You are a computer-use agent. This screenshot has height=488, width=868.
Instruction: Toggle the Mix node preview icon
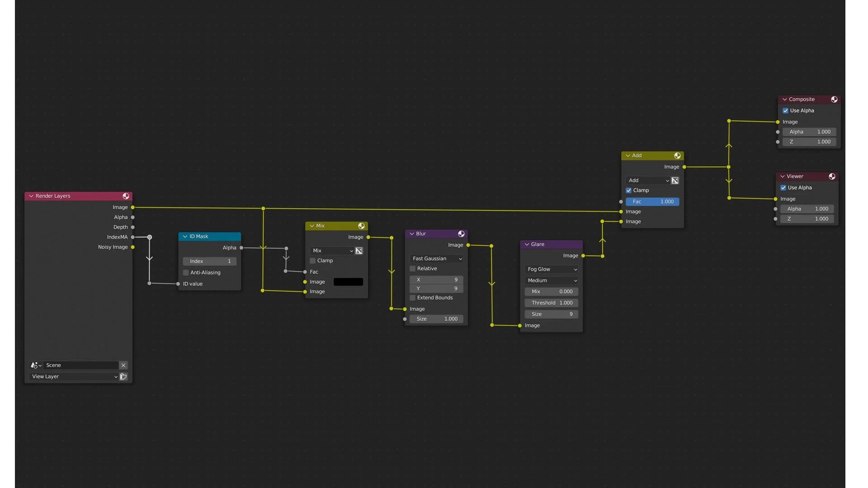tap(361, 226)
